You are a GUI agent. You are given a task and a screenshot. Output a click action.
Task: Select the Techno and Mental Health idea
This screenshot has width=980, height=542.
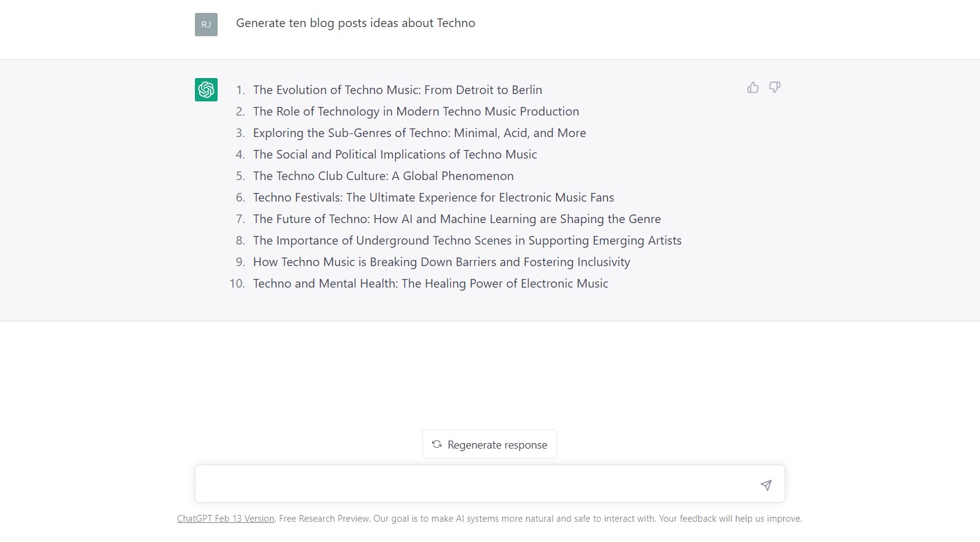tap(430, 284)
